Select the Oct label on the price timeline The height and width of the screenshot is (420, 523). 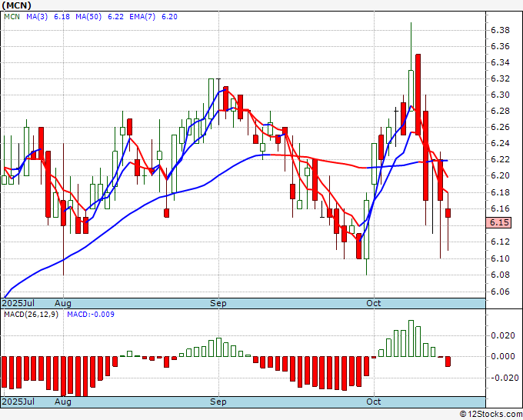click(x=373, y=303)
